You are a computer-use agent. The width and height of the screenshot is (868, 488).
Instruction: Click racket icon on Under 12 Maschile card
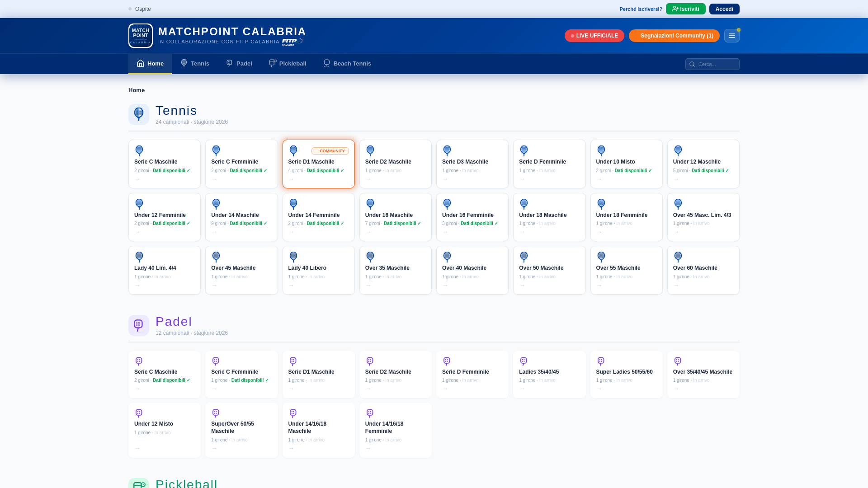pyautogui.click(x=678, y=150)
